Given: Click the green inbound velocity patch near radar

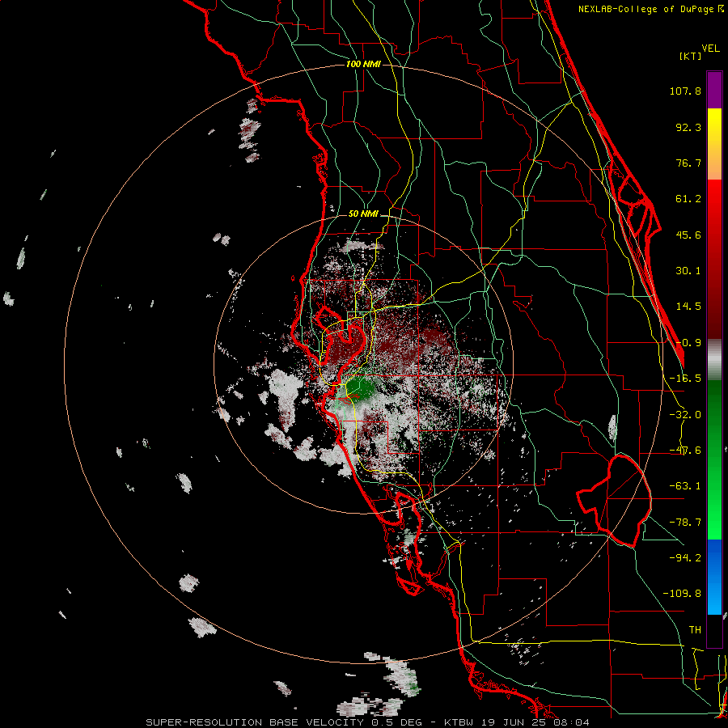Looking at the screenshot, I should click(x=359, y=388).
